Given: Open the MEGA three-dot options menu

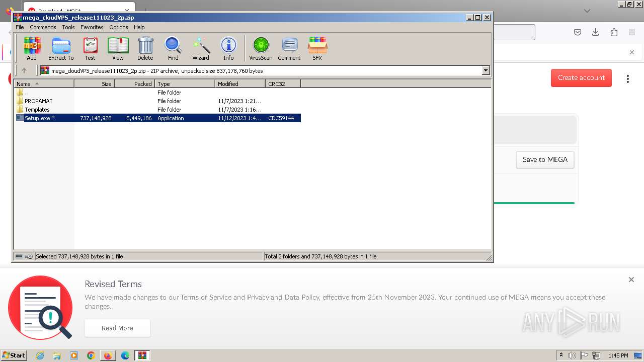Looking at the screenshot, I should 627,78.
